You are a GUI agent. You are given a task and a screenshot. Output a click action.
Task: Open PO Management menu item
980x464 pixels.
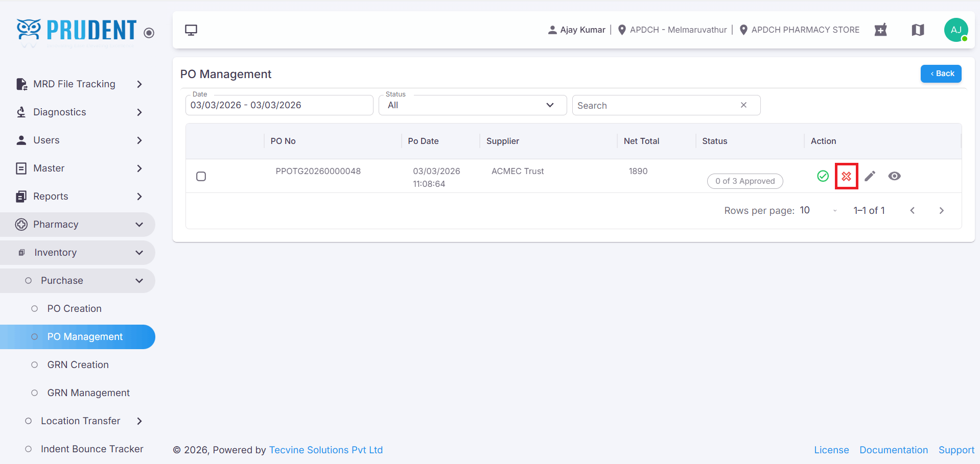pyautogui.click(x=78, y=337)
